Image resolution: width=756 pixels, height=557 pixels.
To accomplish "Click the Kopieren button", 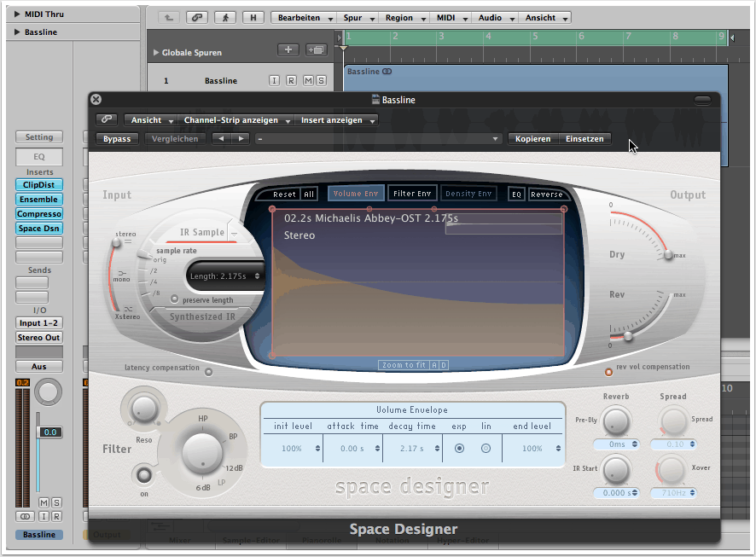I will click(532, 139).
